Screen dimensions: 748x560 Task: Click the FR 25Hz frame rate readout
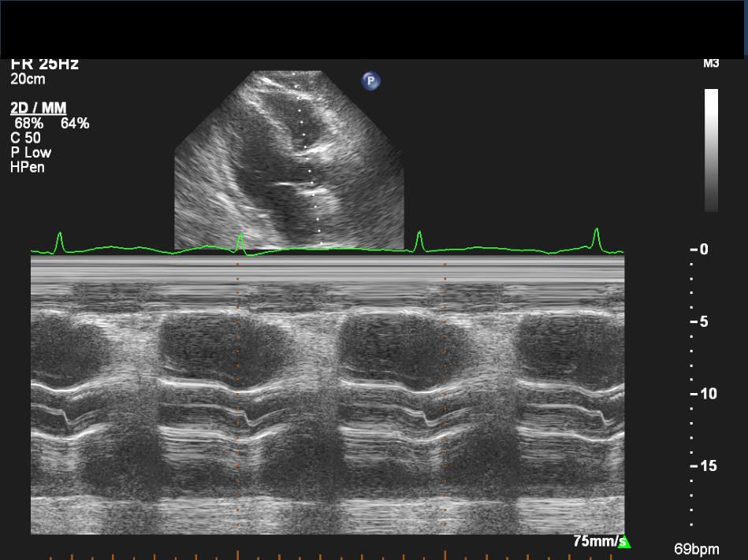click(x=44, y=65)
